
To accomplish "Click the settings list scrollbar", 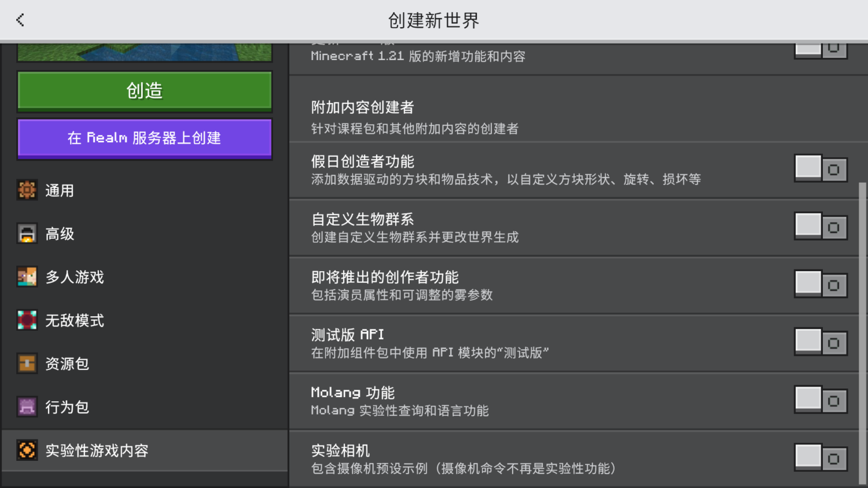I will (x=863, y=333).
